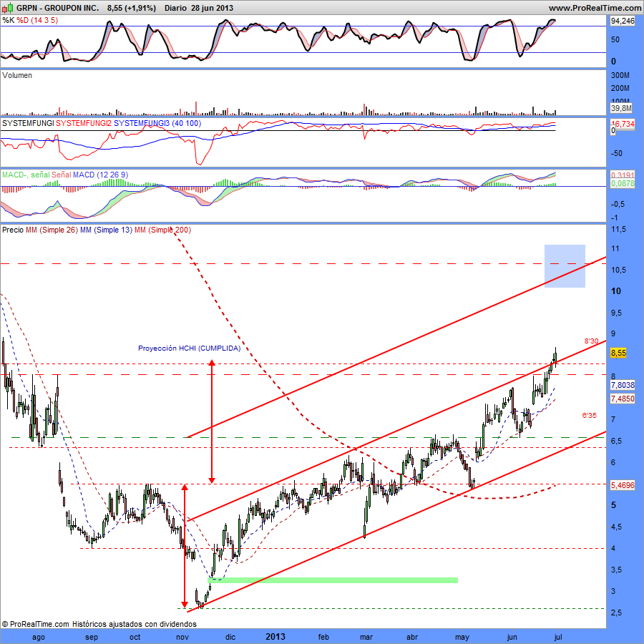Select the dic month on time axis
Viewport: 644px width, 644px height.
coord(230,638)
